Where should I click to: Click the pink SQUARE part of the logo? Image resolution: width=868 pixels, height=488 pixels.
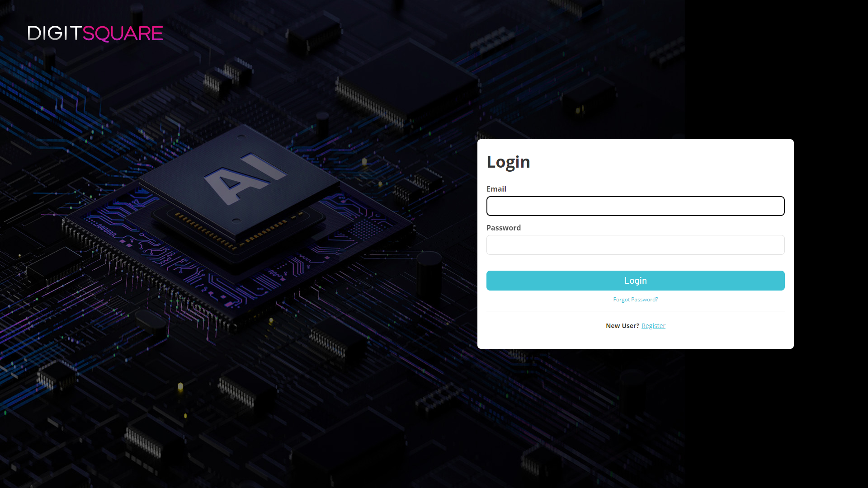coord(123,33)
